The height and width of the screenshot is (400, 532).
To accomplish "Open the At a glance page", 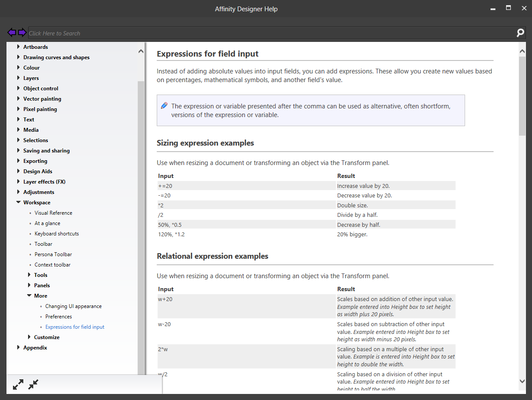I will (x=47, y=223).
